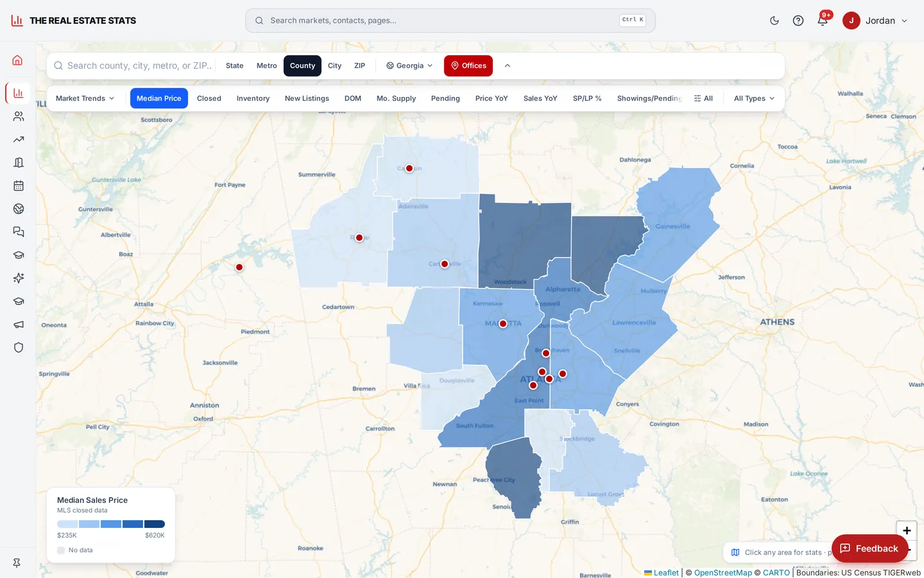Image resolution: width=924 pixels, height=578 pixels.
Task: Select the County geography level
Action: [x=302, y=66]
